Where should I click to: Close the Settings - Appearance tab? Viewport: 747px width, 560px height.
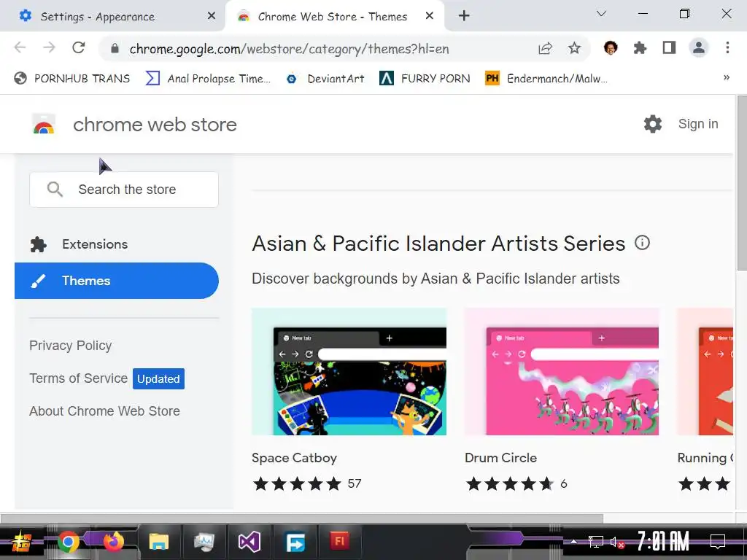(x=212, y=16)
